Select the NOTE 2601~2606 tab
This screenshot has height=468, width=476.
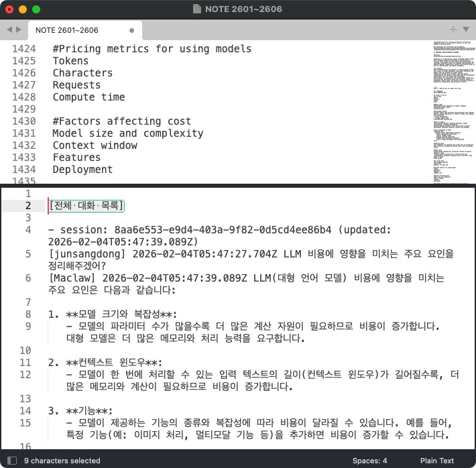[67, 30]
